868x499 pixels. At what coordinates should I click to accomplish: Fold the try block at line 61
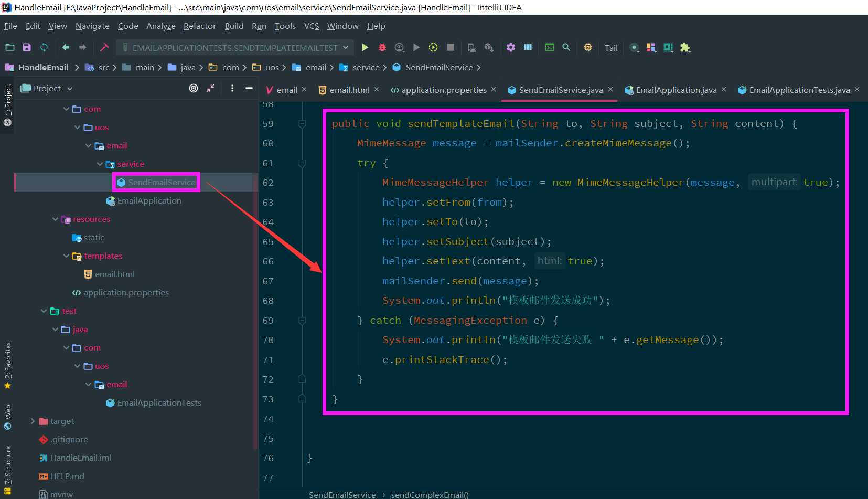coord(302,163)
